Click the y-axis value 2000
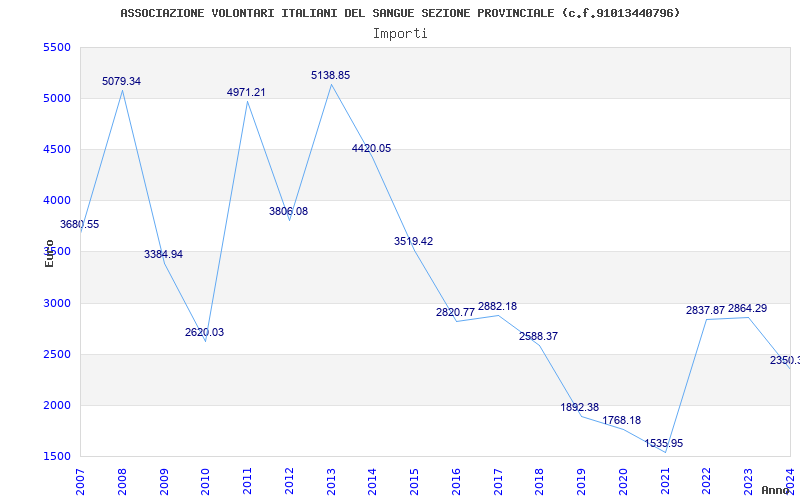This screenshot has height=500, width=800. pos(57,405)
